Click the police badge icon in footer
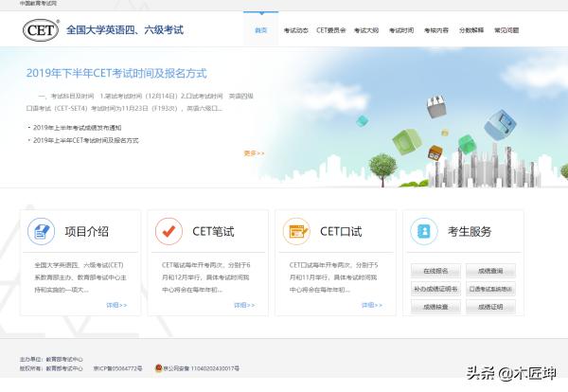The width and height of the screenshot is (568, 392). pos(158,368)
